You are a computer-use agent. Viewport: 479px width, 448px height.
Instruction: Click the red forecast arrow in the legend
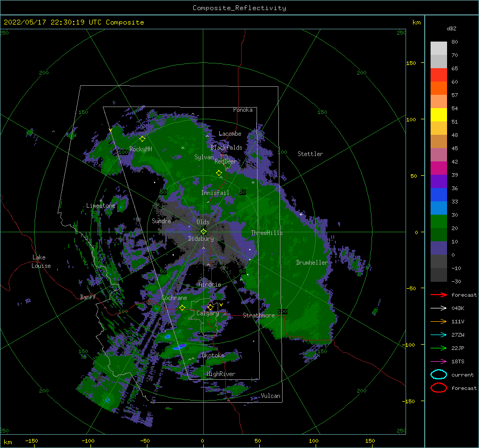click(x=439, y=295)
